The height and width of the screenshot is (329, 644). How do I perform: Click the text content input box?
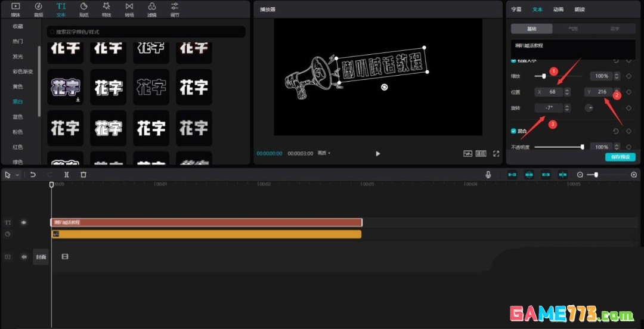click(x=574, y=51)
